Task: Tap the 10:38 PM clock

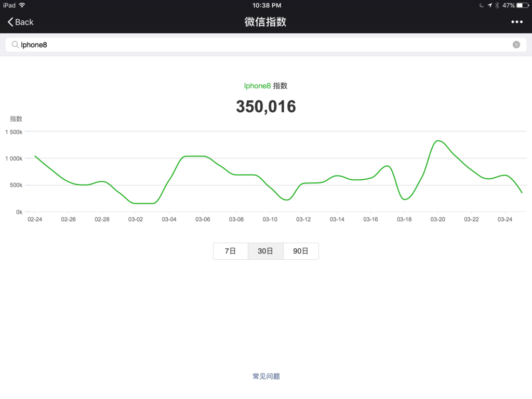Action: click(267, 5)
